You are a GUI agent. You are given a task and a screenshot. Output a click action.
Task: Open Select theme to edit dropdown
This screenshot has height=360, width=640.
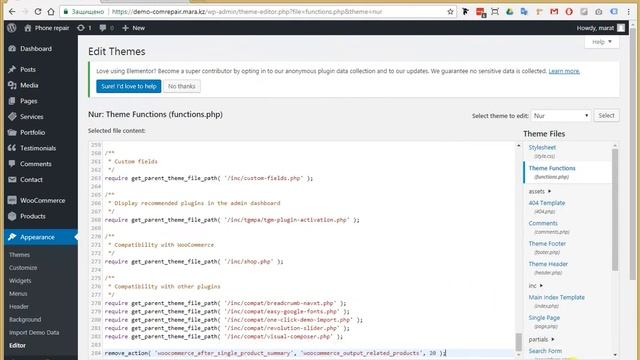click(561, 116)
